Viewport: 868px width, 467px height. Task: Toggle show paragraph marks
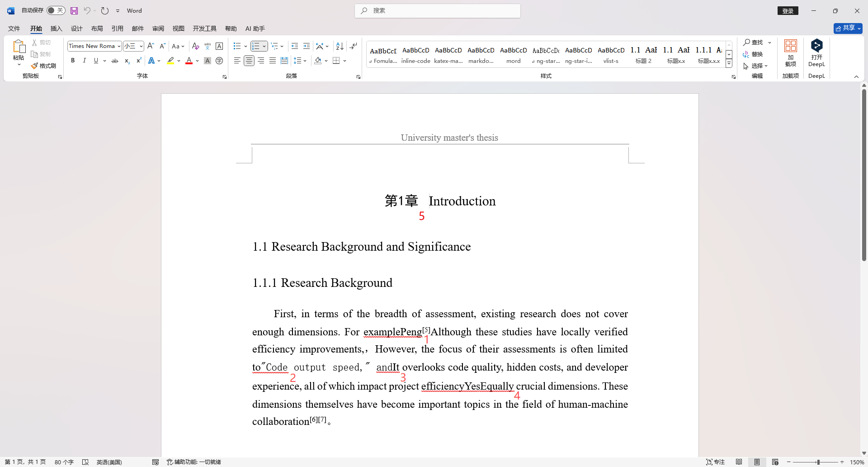click(x=354, y=46)
